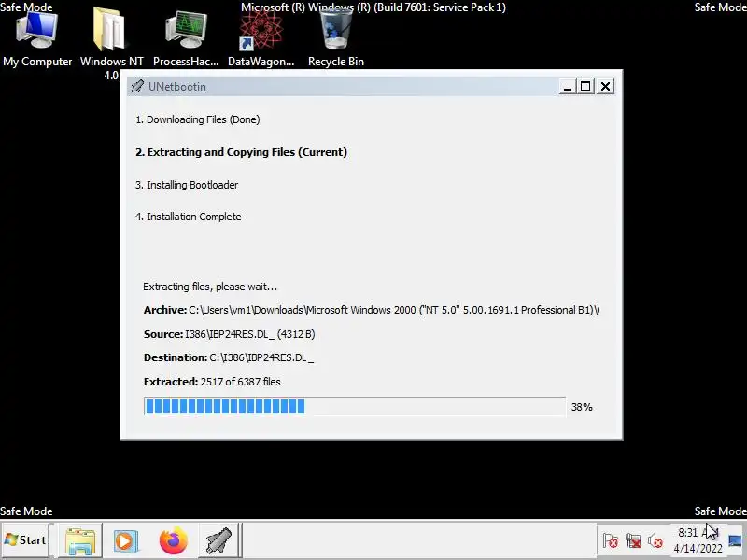Open Firefox from the taskbar

pyautogui.click(x=173, y=540)
